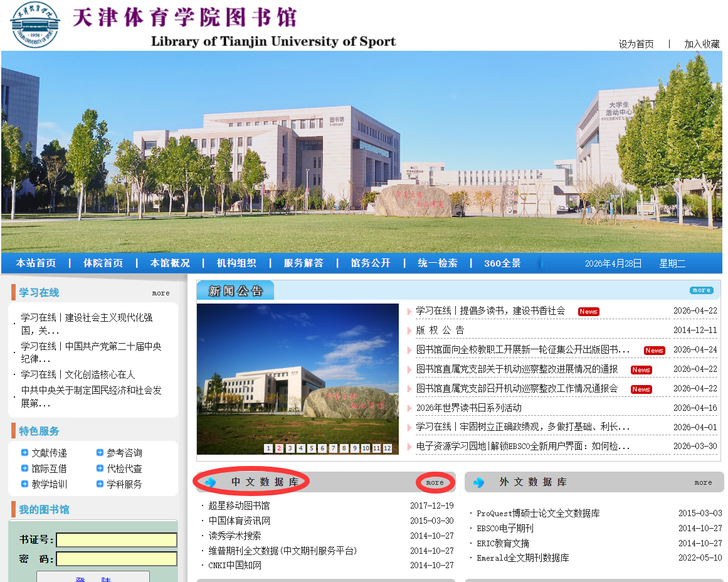The image size is (728, 582).
Task: Expand more entries for 学习在线
Action: tap(161, 293)
